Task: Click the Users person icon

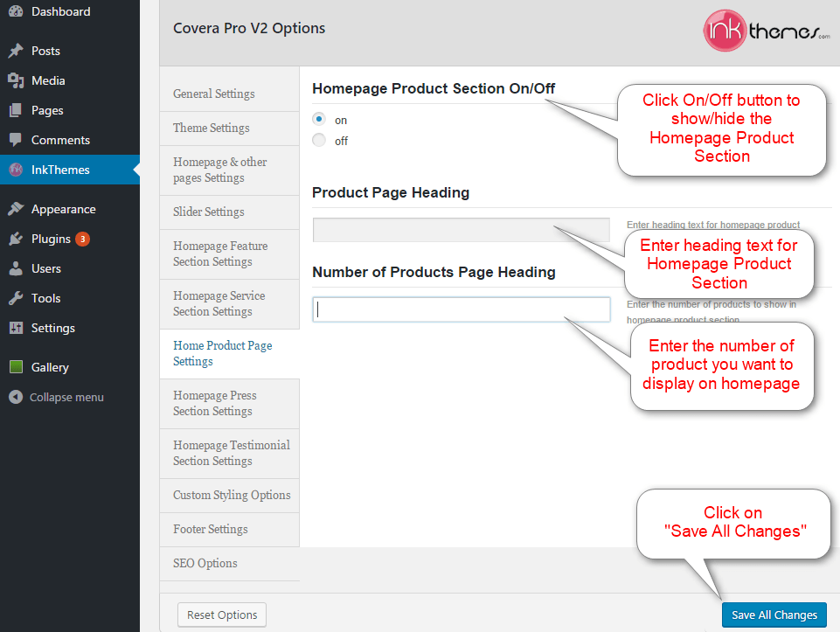Action: click(x=16, y=268)
